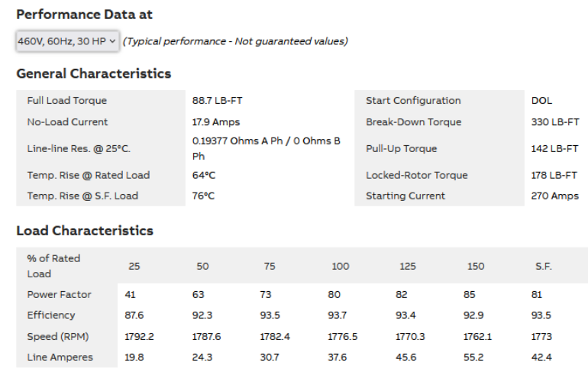Click the Typical performance disclaimer text

pyautogui.click(x=235, y=41)
